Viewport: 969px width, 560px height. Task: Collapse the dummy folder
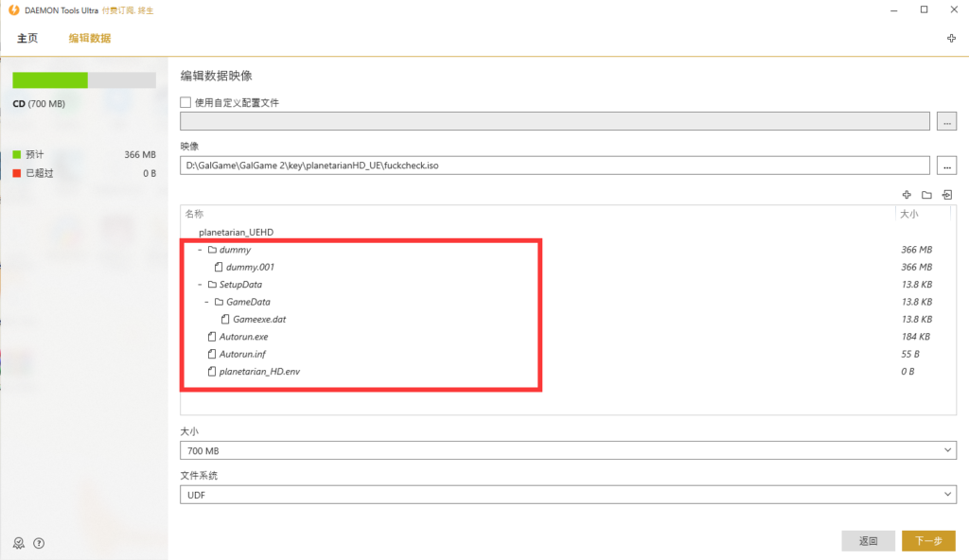point(200,251)
